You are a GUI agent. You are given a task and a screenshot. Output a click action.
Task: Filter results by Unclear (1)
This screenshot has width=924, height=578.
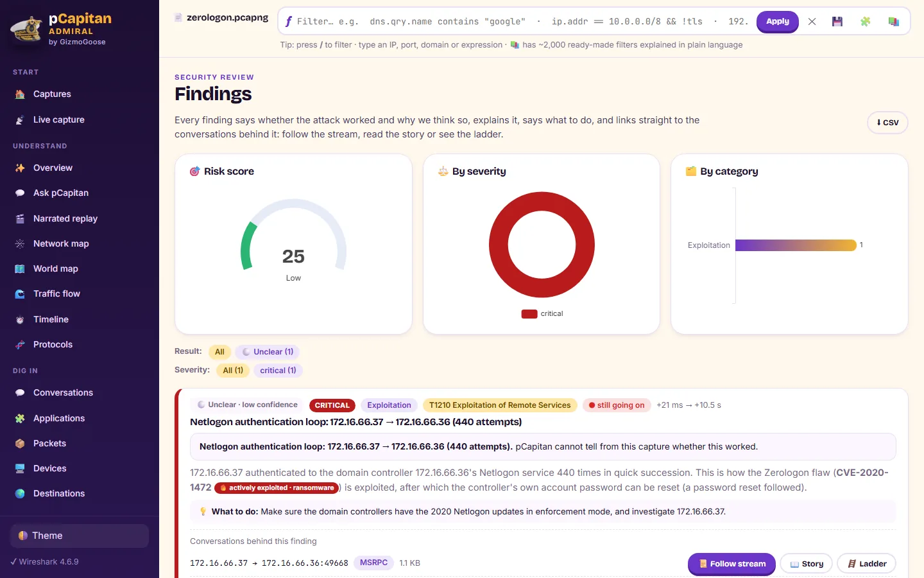point(268,352)
